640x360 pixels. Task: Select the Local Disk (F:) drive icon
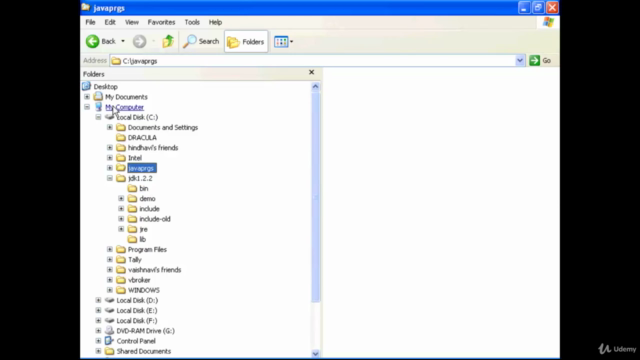(x=109, y=320)
